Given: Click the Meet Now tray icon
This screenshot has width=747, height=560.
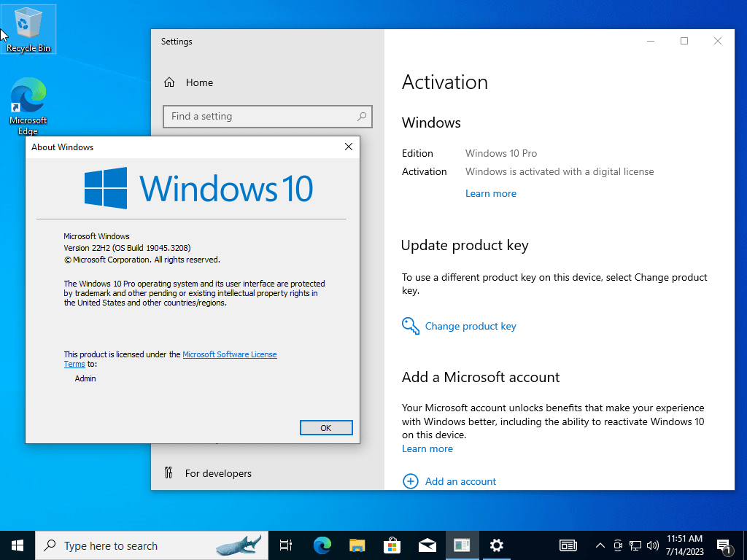Looking at the screenshot, I should coord(618,545).
